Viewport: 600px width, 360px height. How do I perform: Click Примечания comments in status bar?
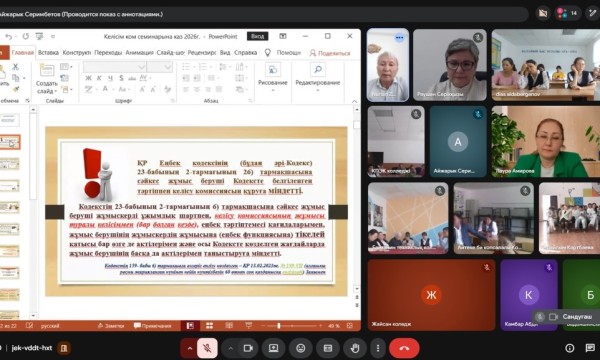(152, 326)
